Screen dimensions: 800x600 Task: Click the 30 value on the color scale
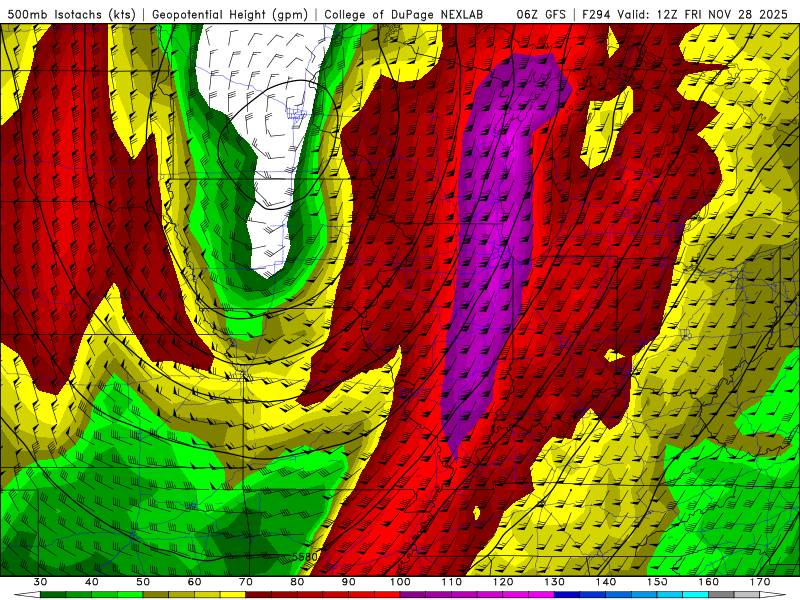(x=40, y=582)
